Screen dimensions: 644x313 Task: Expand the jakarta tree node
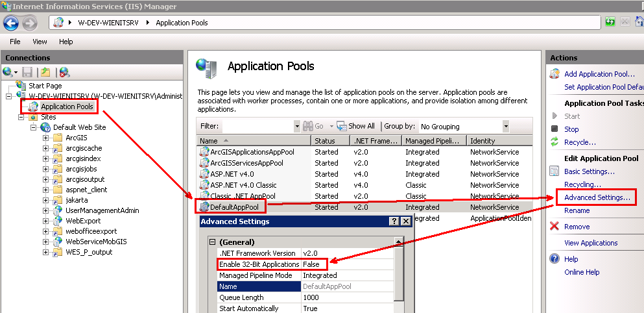click(x=45, y=200)
